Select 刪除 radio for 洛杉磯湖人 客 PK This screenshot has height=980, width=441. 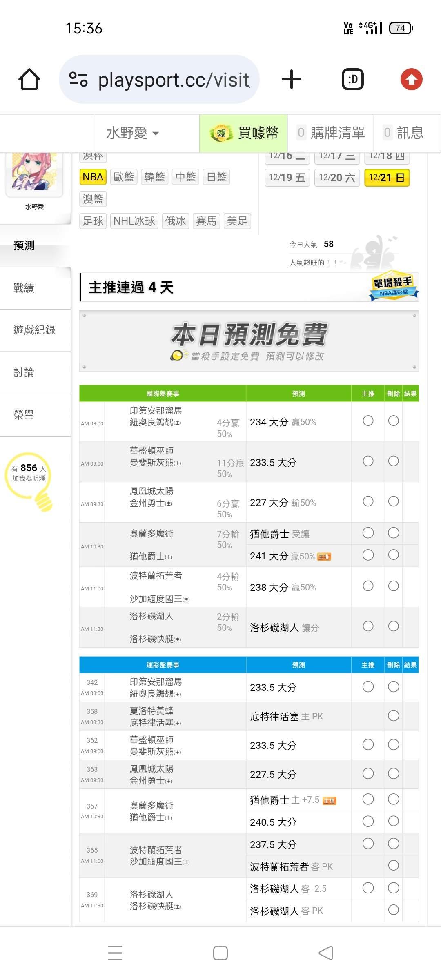[394, 910]
